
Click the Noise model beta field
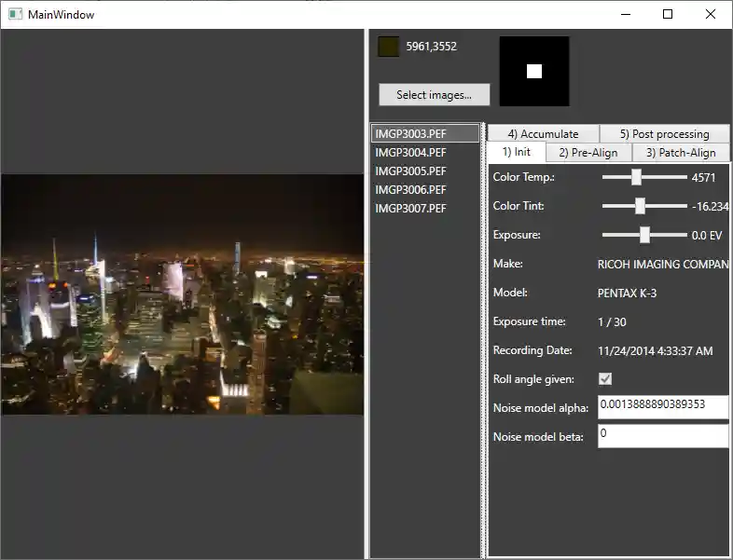(x=662, y=436)
